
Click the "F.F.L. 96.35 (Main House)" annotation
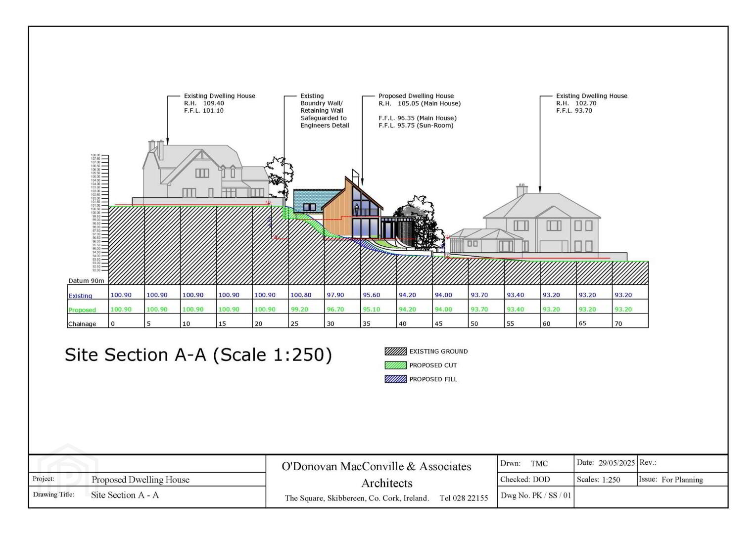pos(418,118)
